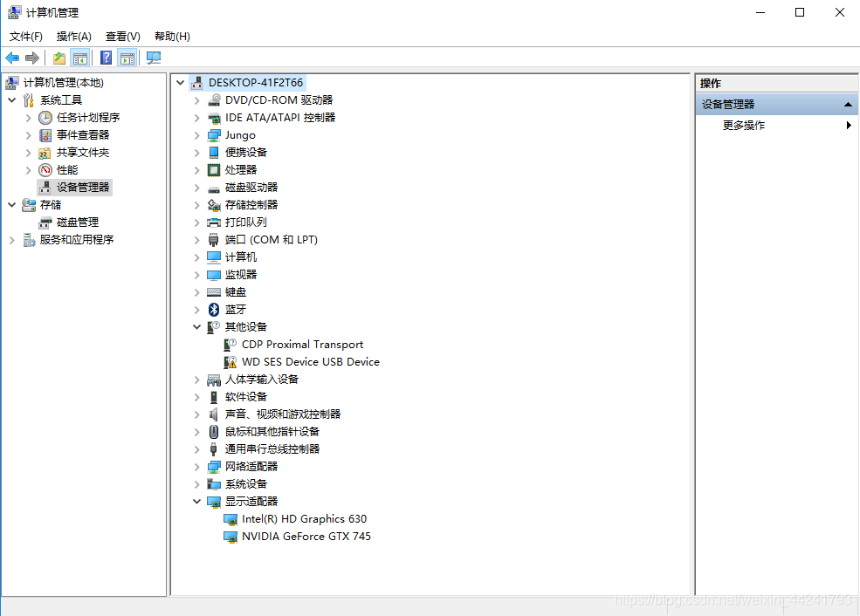Screen dimensions: 860x616
Task: Click the mouse icon beside 鼠标和其他指针设备
Action: [x=214, y=432]
